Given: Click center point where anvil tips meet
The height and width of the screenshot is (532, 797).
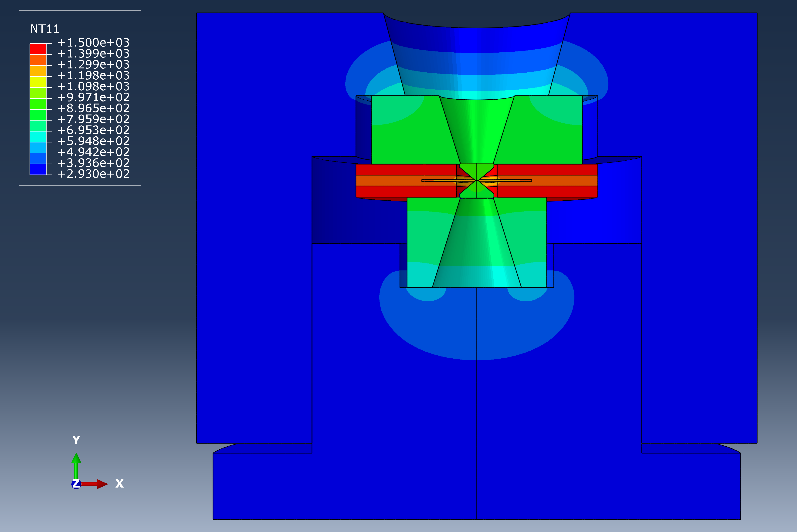Looking at the screenshot, I should [477, 181].
